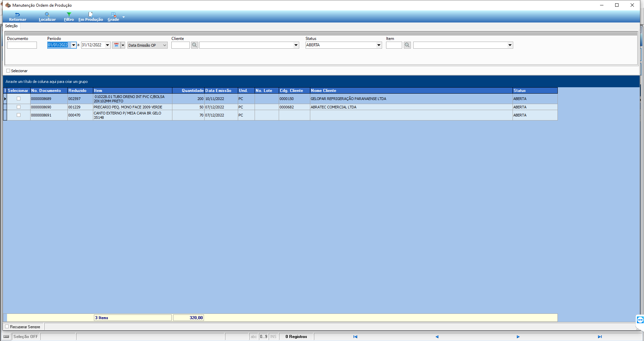Viewport: 644px width, 341px height.
Task: Sort by the Status column header
Action: [535, 91]
